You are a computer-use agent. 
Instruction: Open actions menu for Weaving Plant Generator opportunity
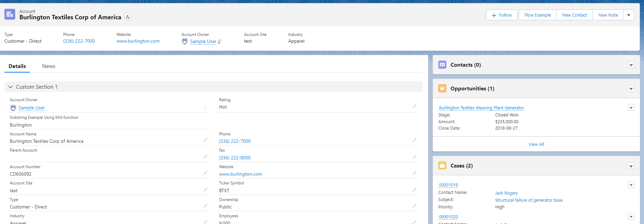pyautogui.click(x=631, y=108)
